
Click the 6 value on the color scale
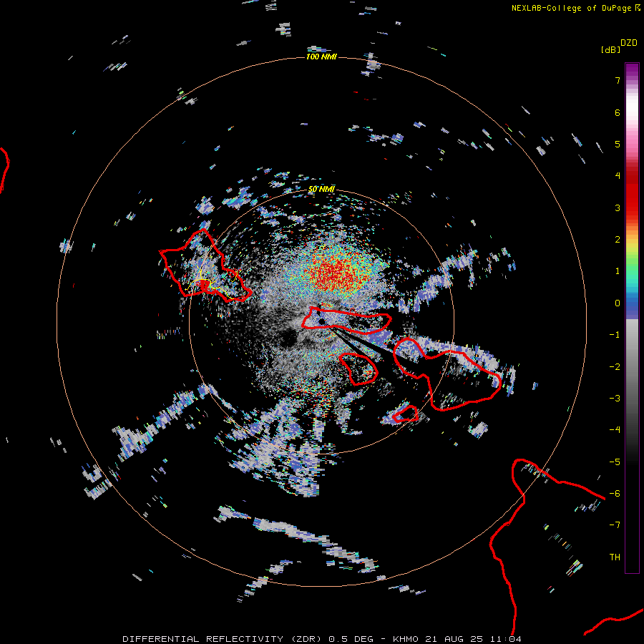pyautogui.click(x=618, y=112)
